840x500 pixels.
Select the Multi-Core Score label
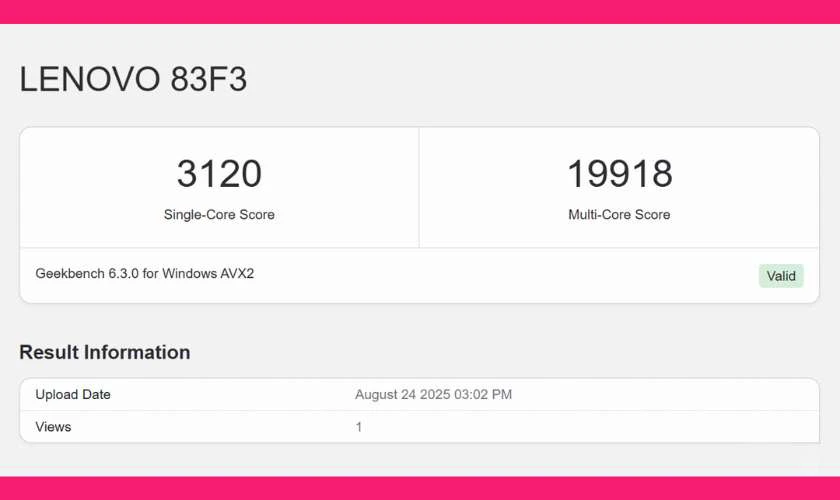click(619, 215)
